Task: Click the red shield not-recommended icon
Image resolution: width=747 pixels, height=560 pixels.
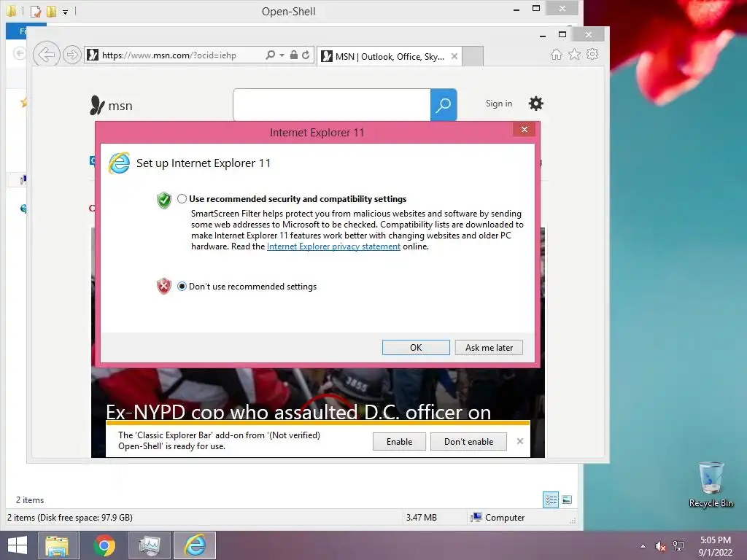Action: [164, 286]
